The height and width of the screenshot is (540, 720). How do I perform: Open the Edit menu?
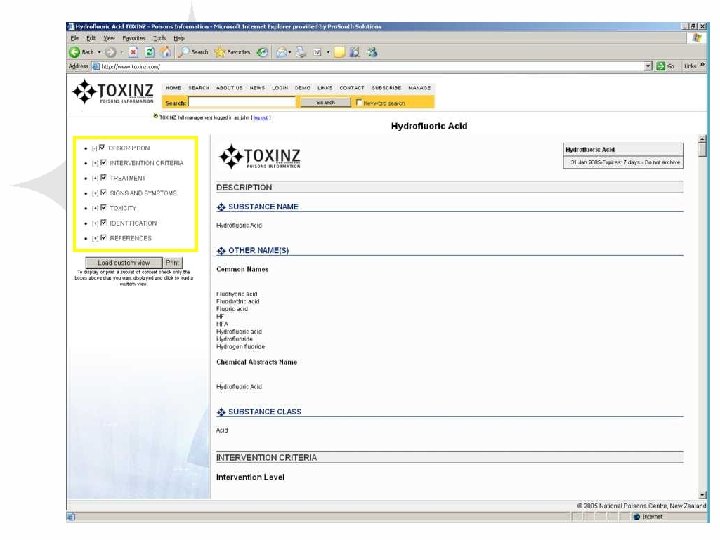(x=91, y=38)
